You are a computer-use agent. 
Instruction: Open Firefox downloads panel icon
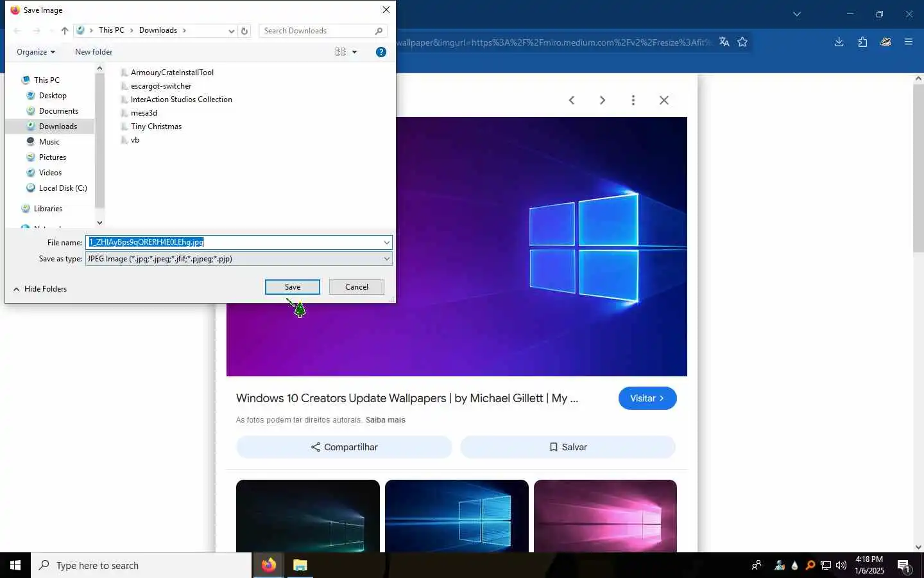tap(839, 42)
